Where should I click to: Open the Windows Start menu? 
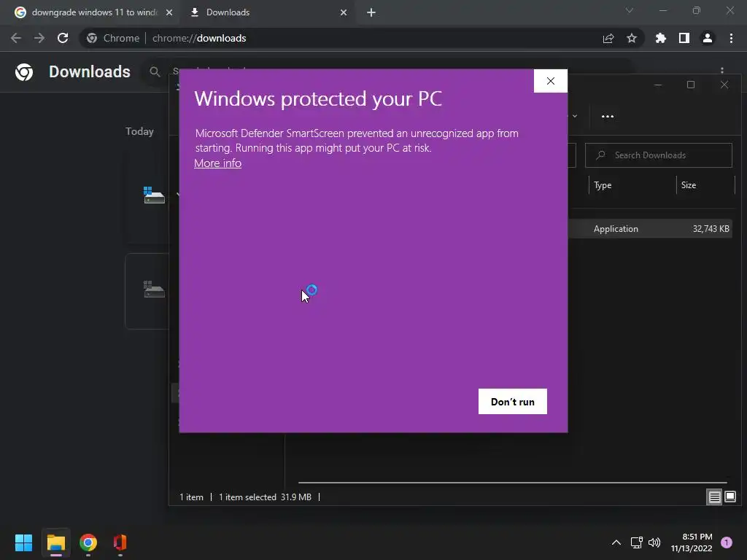(x=24, y=542)
